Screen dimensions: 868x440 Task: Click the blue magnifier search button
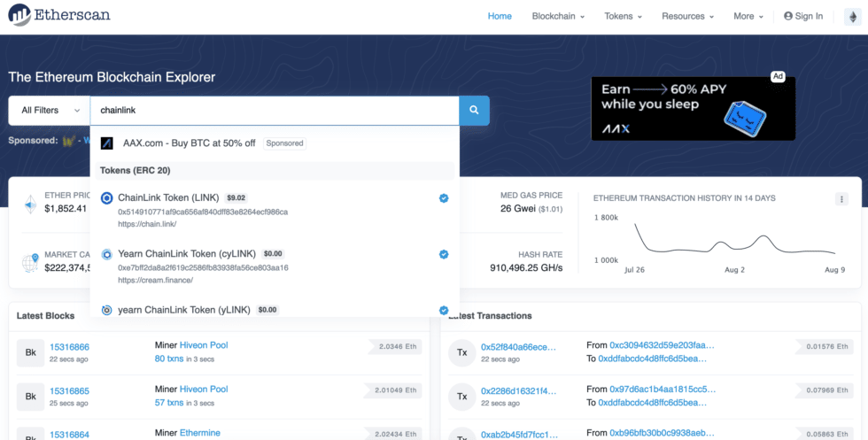click(x=474, y=111)
